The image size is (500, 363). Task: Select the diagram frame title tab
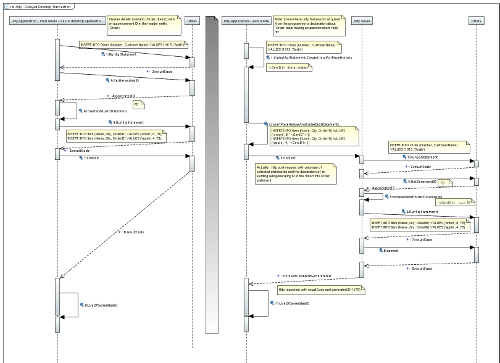point(39,6)
